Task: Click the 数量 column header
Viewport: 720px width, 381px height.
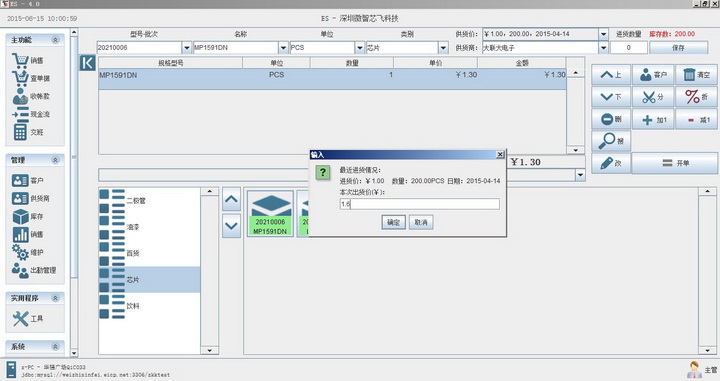Action: click(352, 63)
